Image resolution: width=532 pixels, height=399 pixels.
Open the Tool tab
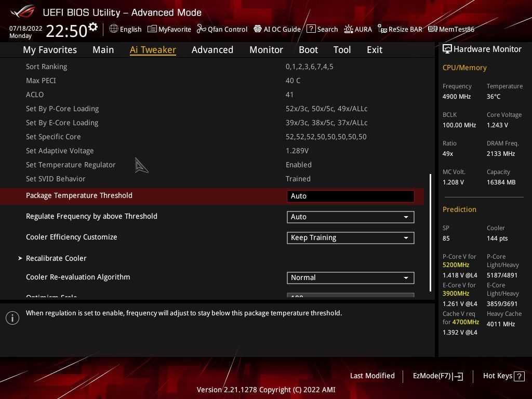click(x=342, y=50)
